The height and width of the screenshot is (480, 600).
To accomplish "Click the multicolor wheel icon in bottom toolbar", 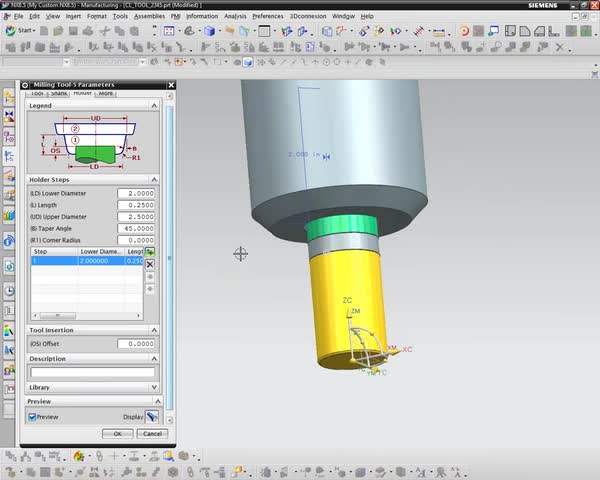I will [x=79, y=456].
